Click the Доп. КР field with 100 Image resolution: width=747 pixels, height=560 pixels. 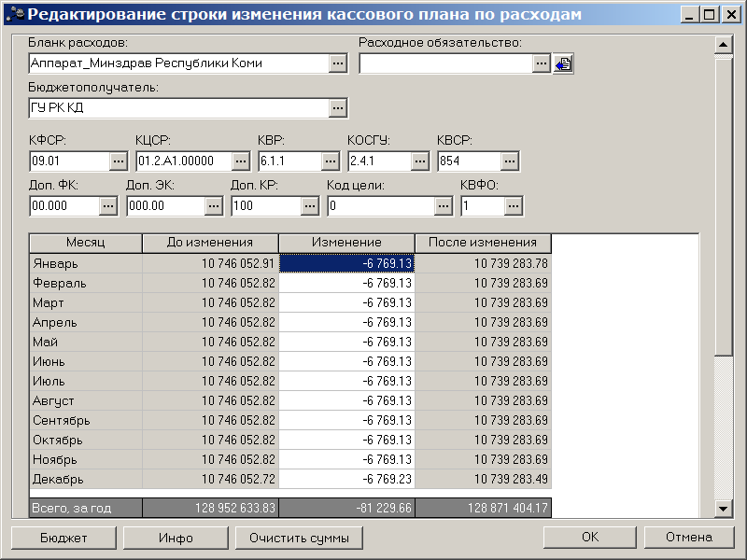[266, 205]
